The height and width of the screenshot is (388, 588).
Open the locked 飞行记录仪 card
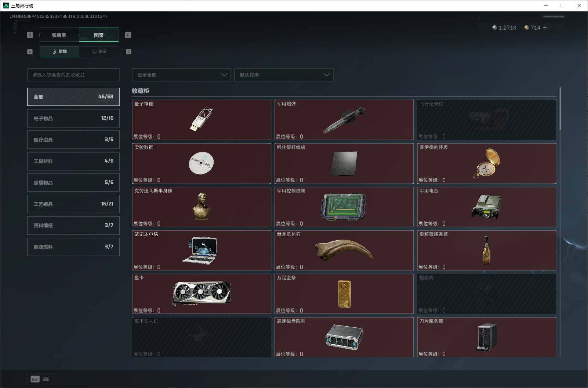tap(487, 120)
